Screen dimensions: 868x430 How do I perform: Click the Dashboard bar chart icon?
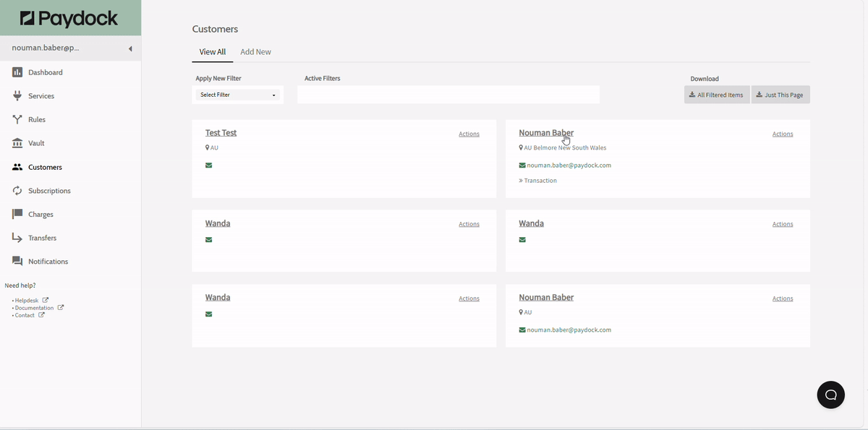[x=17, y=72]
